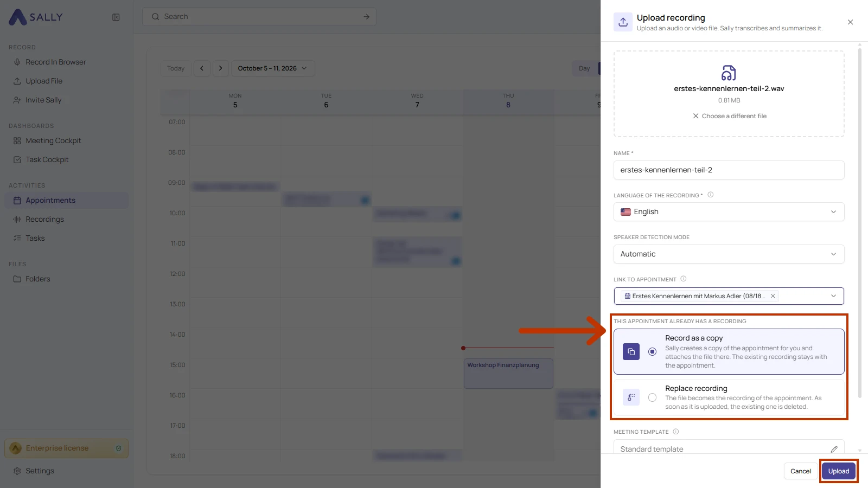Click the audio file icon in dropzone
Viewport: 868px width, 488px height.
click(x=729, y=73)
